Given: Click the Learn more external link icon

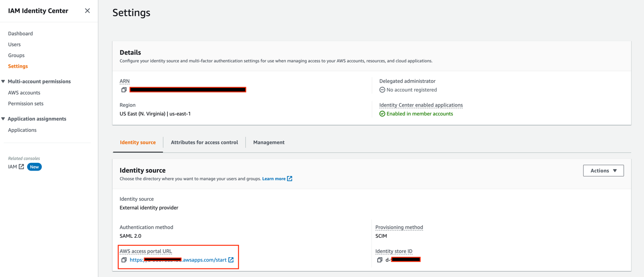Looking at the screenshot, I should click(290, 179).
